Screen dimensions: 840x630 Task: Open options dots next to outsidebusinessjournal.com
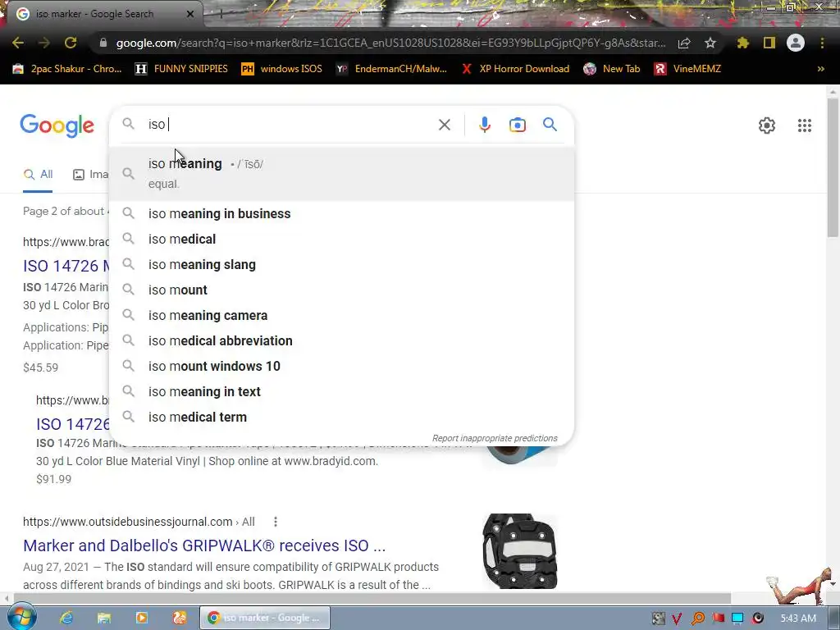pos(276,522)
